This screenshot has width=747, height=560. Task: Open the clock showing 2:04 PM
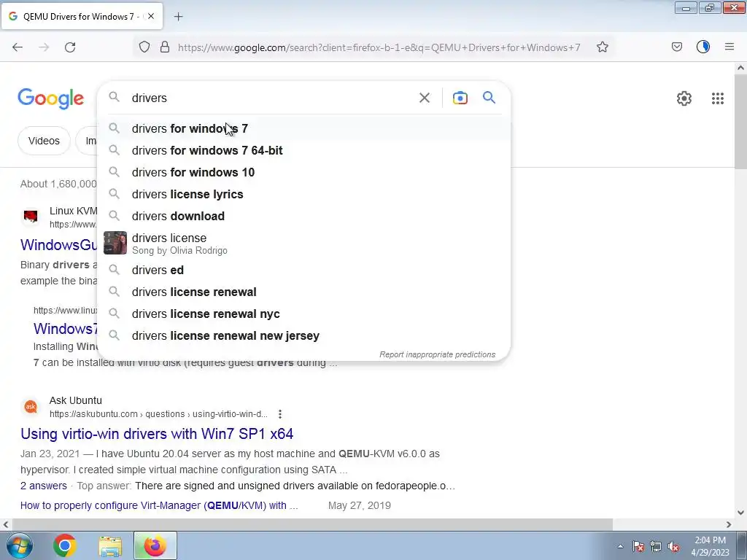point(710,546)
